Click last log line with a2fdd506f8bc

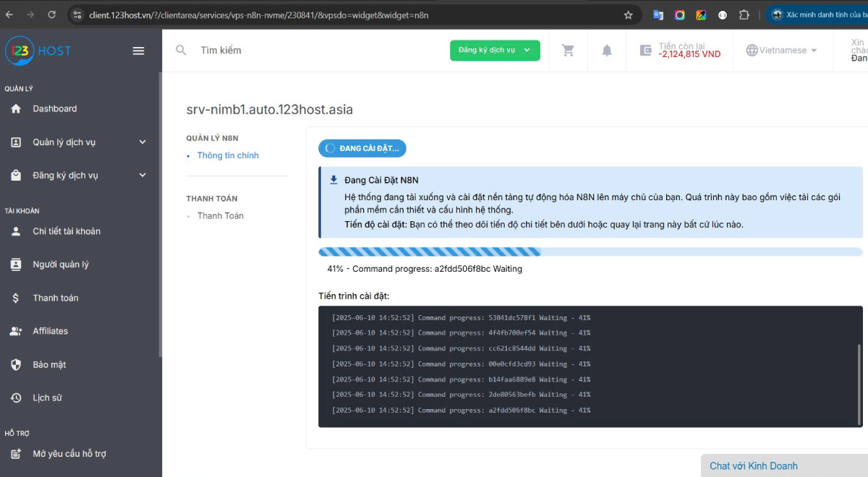[x=461, y=411]
